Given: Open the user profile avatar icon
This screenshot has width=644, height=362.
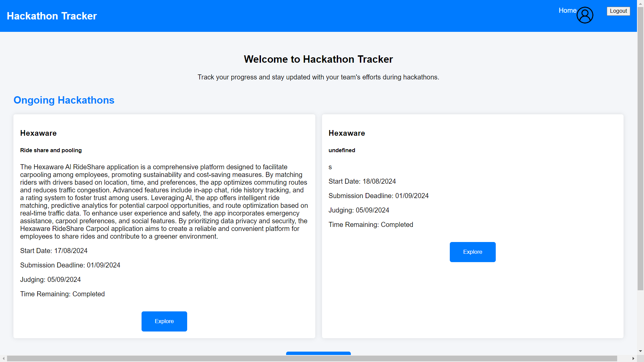Looking at the screenshot, I should (x=585, y=15).
